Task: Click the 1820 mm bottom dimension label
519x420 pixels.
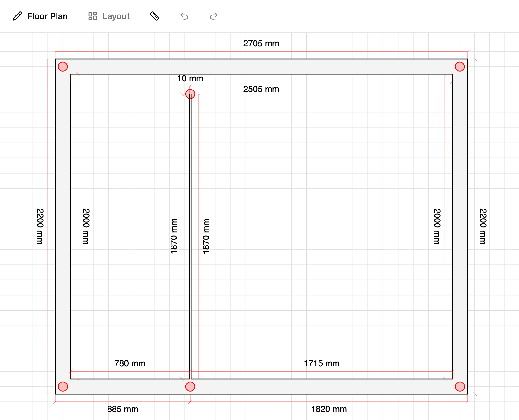Action: point(329,409)
